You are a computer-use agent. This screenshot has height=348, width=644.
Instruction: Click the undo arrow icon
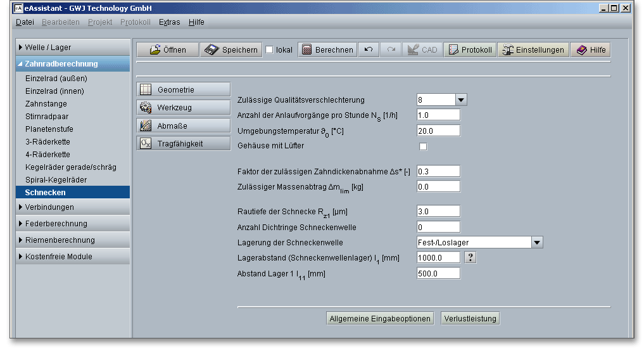(368, 50)
